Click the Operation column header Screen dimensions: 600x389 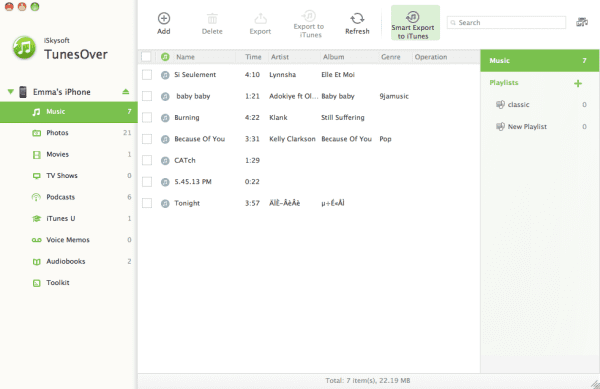coord(431,57)
